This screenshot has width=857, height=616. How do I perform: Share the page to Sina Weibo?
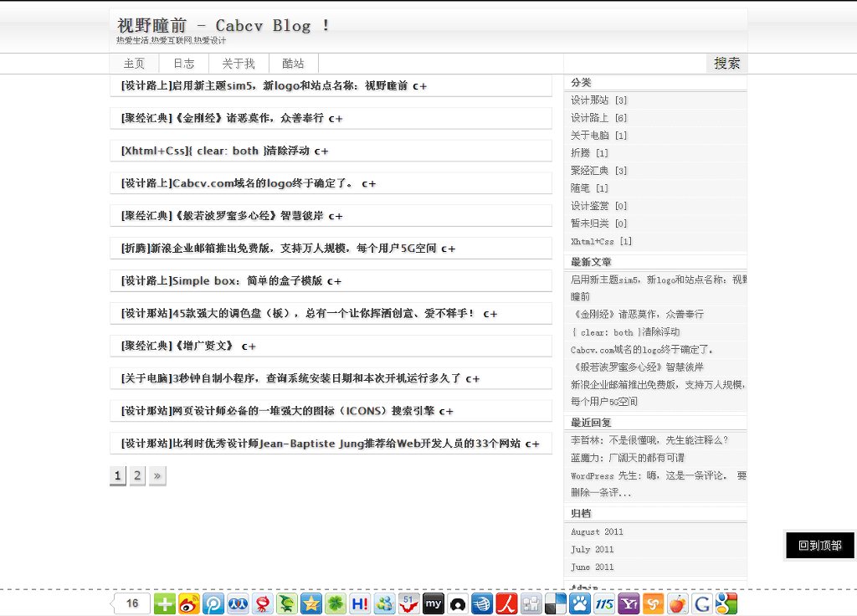tap(189, 603)
